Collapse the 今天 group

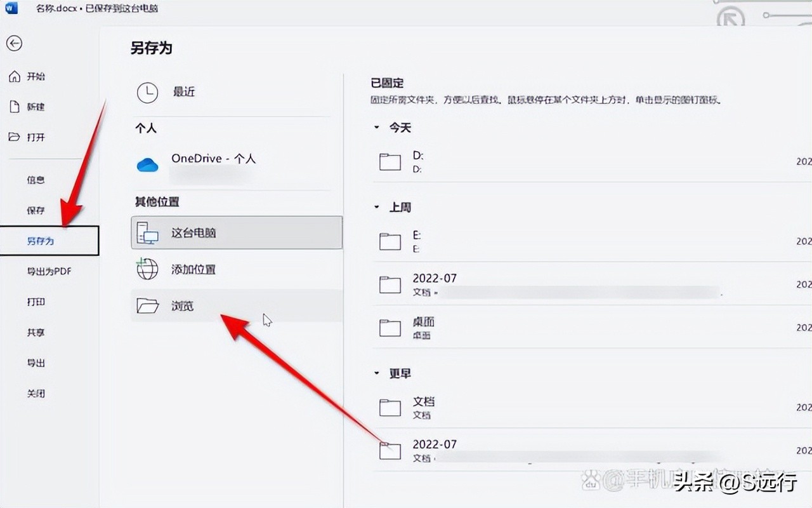[377, 128]
